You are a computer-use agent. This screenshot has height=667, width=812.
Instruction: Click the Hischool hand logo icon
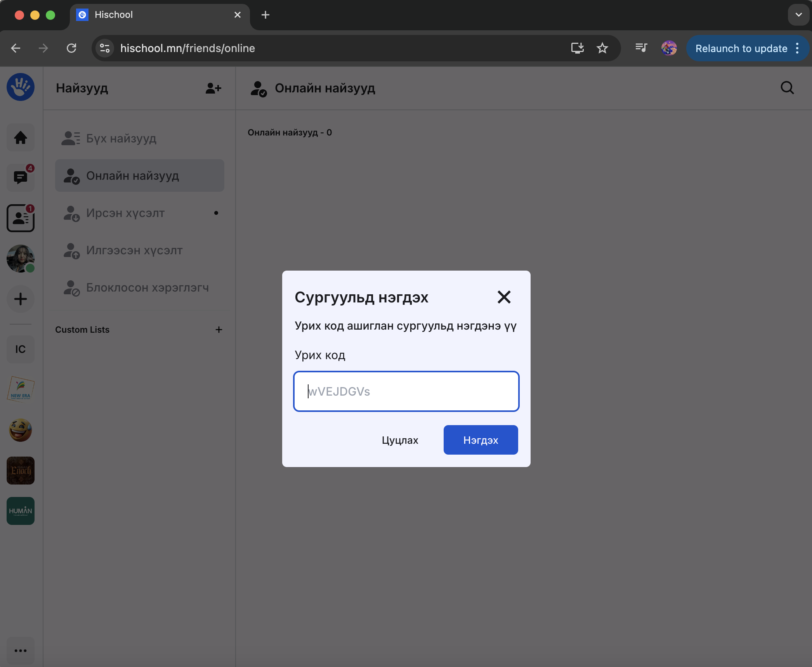(x=21, y=87)
